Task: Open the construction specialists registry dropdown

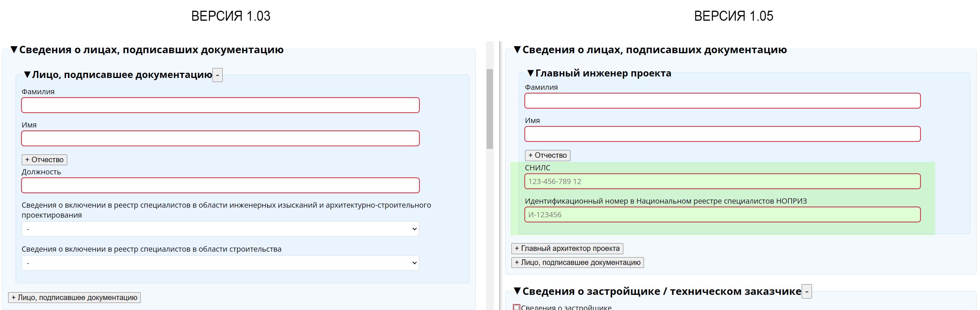Action: pos(220,263)
